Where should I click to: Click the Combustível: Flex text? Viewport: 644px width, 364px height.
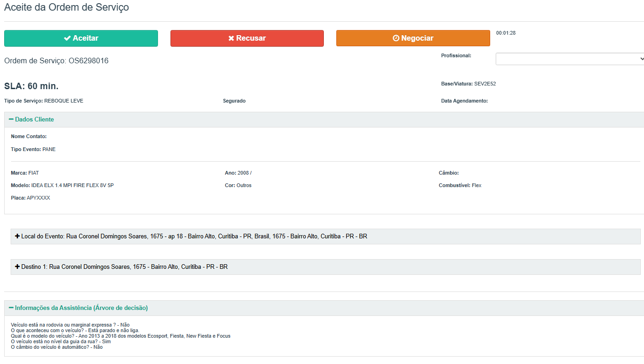pos(460,185)
